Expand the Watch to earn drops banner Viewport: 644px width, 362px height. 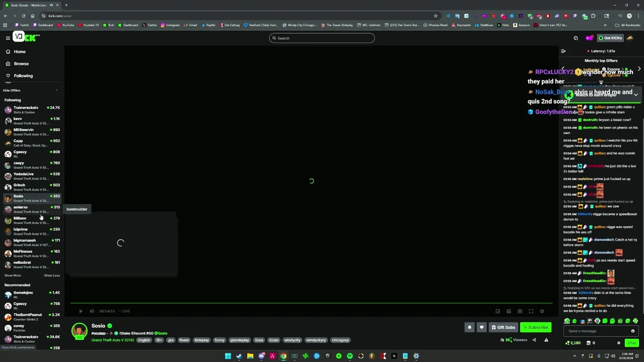pos(635,95)
